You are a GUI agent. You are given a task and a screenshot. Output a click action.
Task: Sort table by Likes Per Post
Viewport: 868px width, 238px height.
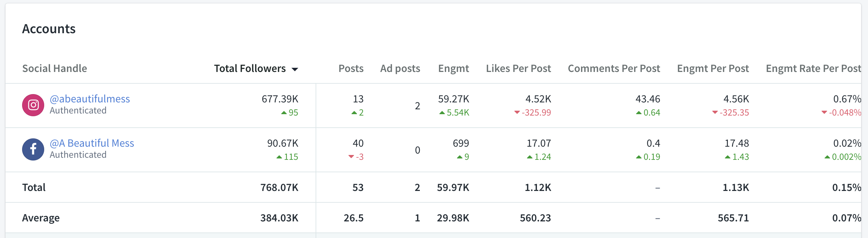click(518, 68)
